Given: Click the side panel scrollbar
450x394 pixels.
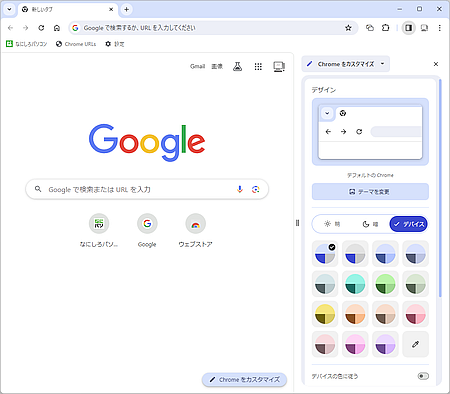Looking at the screenshot, I should (440, 188).
